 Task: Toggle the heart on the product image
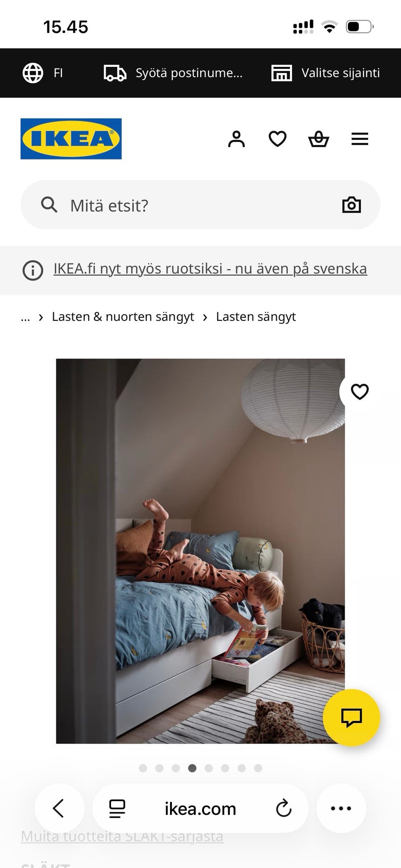[360, 391]
